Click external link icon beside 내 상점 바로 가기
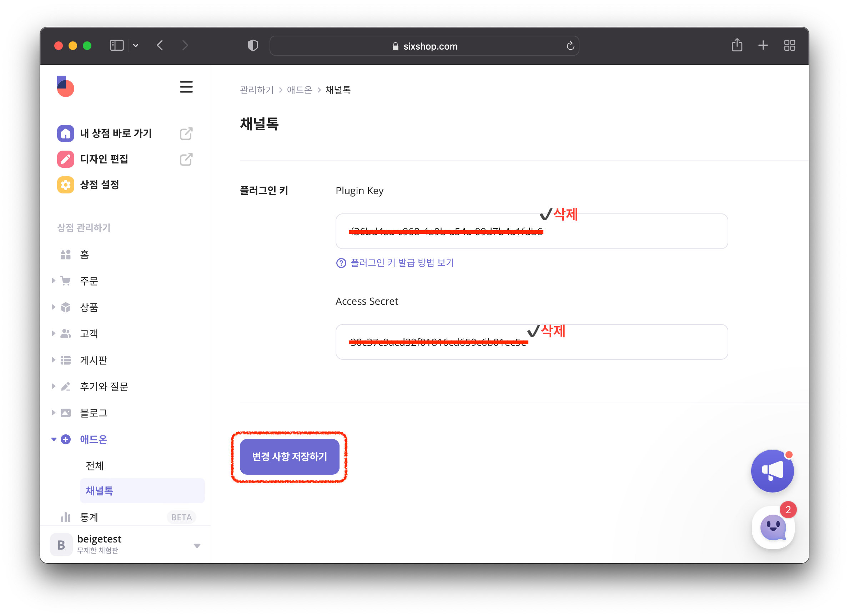This screenshot has width=849, height=616. pyautogui.click(x=186, y=133)
